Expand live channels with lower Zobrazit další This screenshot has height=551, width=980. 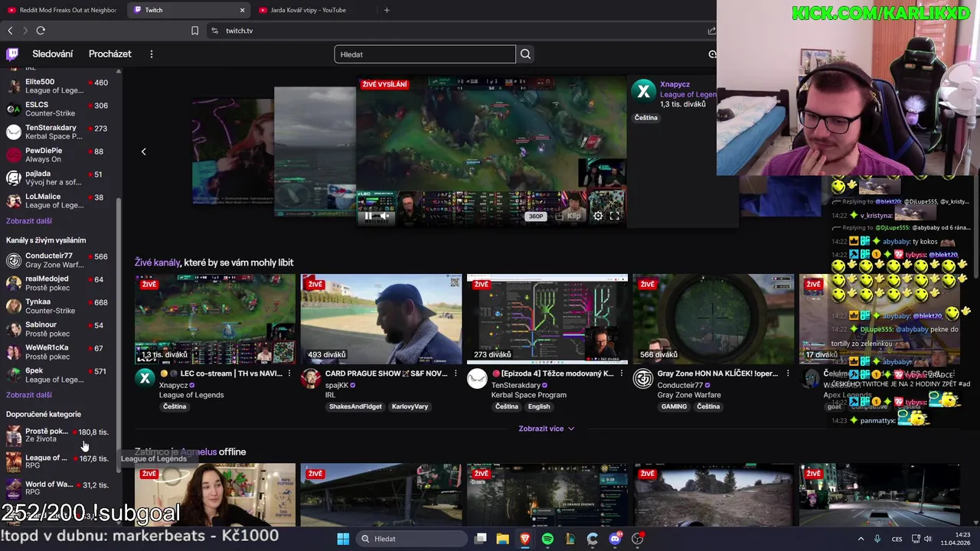[29, 395]
